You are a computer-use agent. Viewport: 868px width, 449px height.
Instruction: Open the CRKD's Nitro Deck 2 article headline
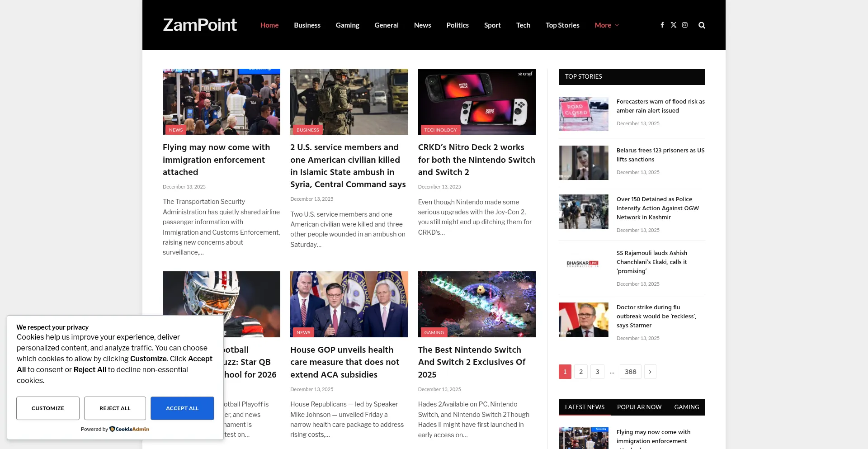click(x=476, y=160)
